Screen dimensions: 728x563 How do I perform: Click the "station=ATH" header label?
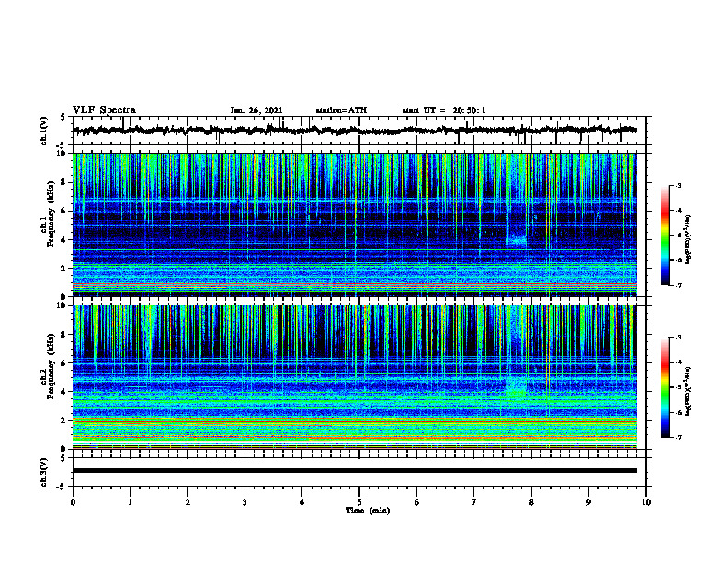coord(341,110)
